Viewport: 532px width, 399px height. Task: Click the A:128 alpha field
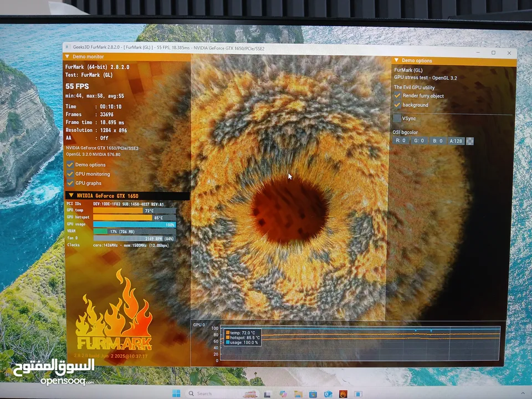click(x=456, y=141)
